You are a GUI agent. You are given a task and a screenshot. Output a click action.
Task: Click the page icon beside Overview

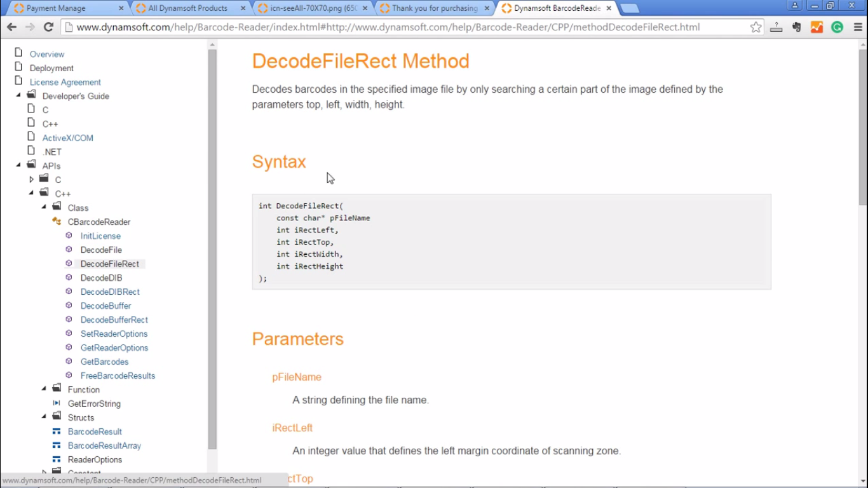[x=18, y=53]
